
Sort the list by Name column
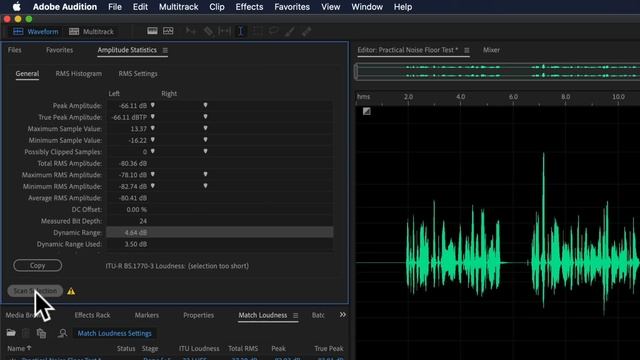click(x=19, y=348)
